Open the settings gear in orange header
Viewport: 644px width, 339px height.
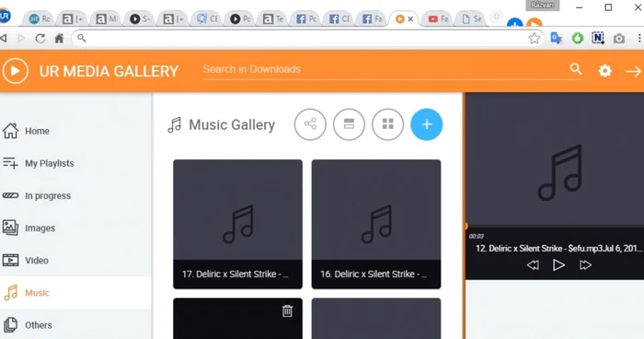click(x=604, y=71)
